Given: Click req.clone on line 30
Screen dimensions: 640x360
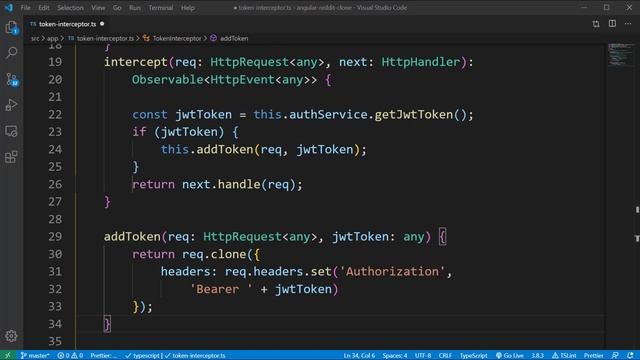Looking at the screenshot, I should click(214, 254).
